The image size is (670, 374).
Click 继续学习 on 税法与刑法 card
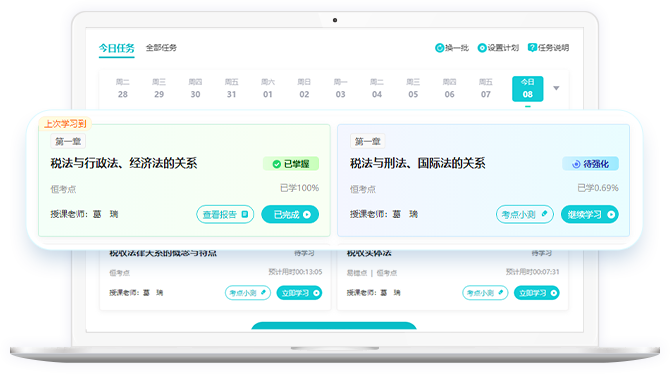(590, 214)
